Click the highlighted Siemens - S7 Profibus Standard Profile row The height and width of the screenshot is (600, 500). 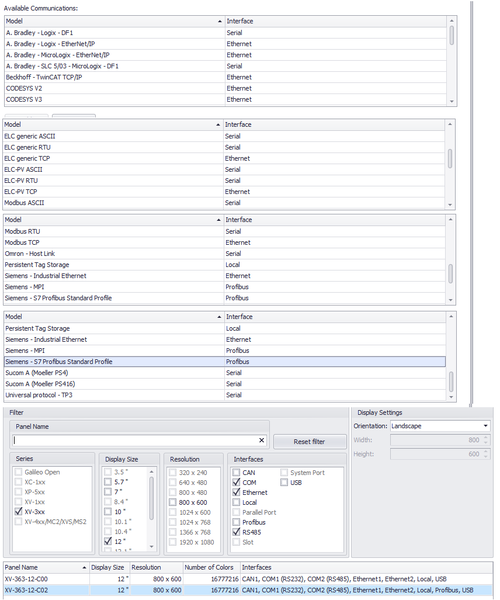point(225,362)
